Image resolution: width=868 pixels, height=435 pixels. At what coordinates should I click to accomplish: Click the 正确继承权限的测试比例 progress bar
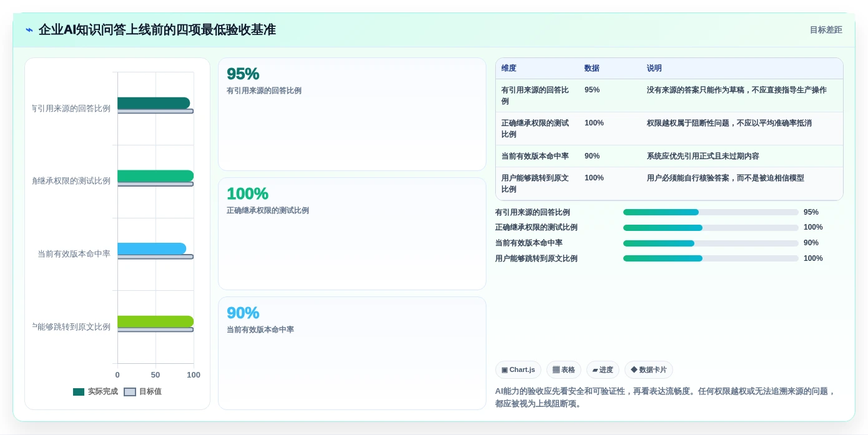point(711,228)
